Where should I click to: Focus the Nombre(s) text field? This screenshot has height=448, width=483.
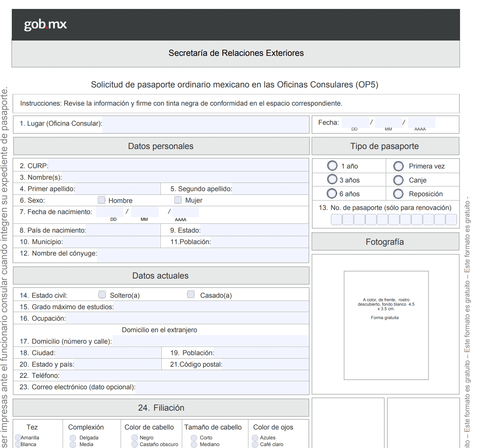coord(185,177)
